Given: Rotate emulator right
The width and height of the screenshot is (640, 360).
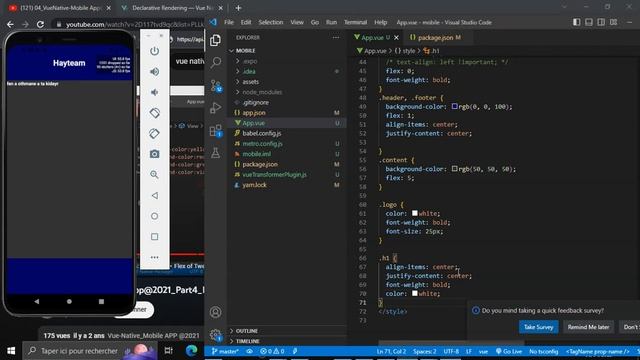Looking at the screenshot, I should coord(154,133).
